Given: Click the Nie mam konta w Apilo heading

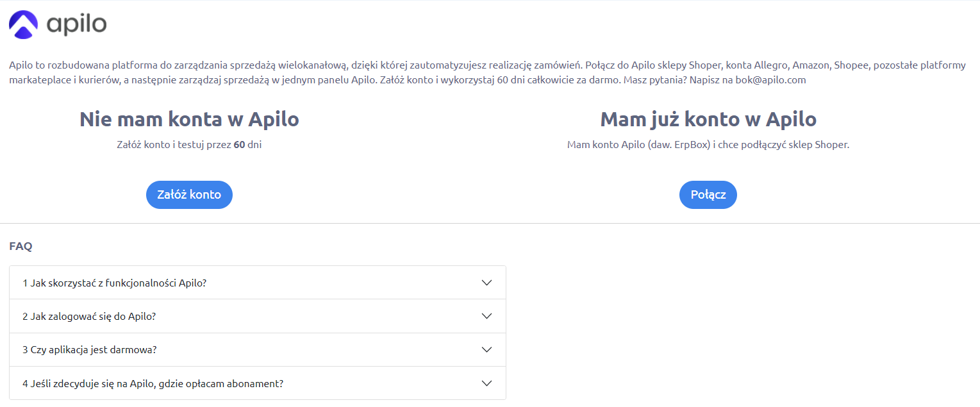Looking at the screenshot, I should point(189,119).
